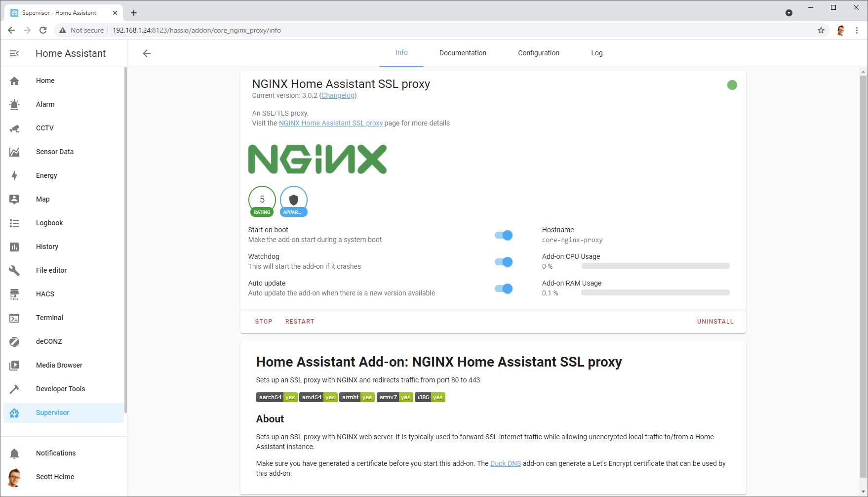Switch to the Configuration tab
Viewport: 868px width, 497px height.
tap(539, 53)
